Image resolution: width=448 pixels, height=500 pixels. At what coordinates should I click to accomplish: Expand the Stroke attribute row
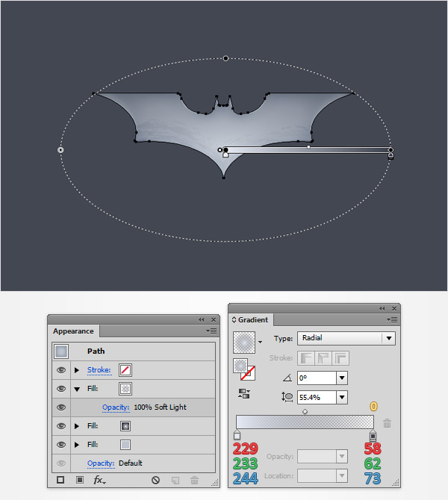[x=77, y=370]
